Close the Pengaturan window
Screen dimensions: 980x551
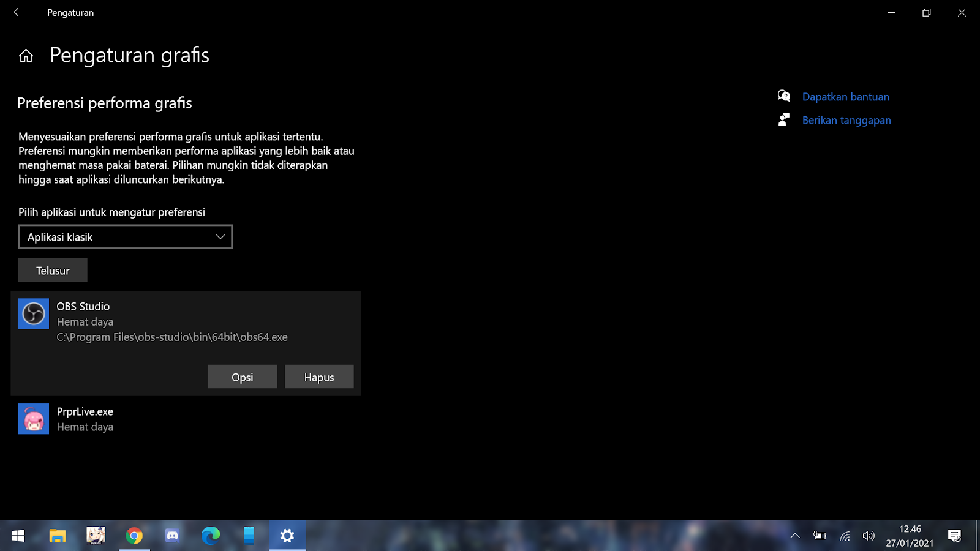coord(962,12)
